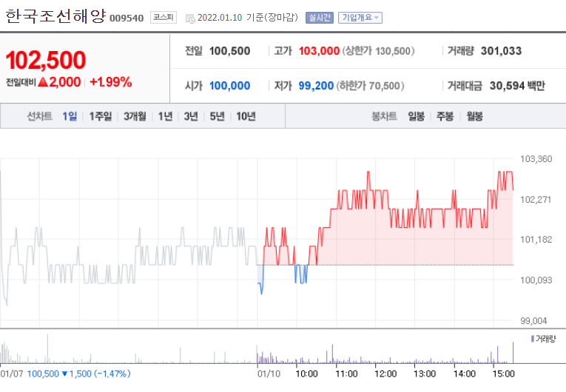Show the 5년 chart period

coord(217,116)
